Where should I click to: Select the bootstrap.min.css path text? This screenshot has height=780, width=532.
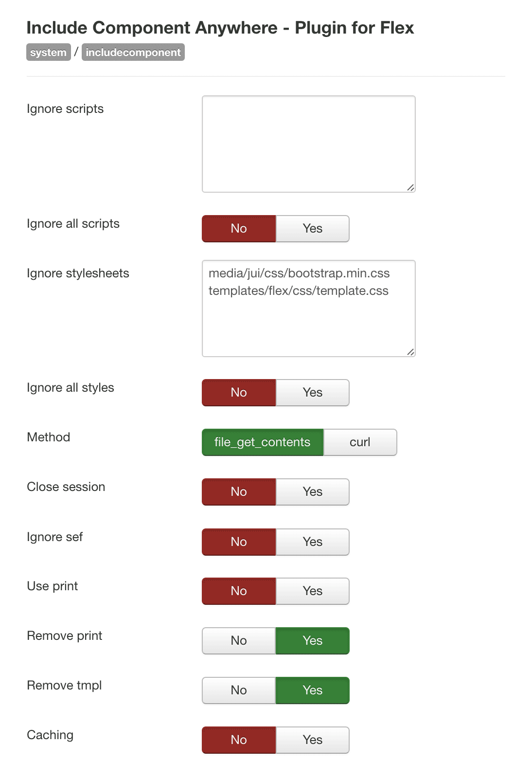pyautogui.click(x=299, y=273)
